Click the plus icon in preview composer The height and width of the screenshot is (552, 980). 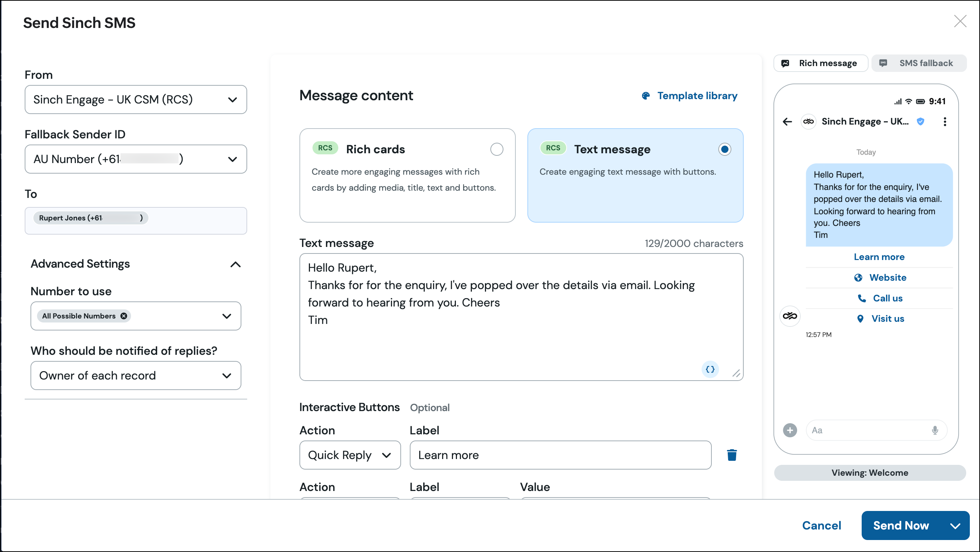click(x=790, y=430)
